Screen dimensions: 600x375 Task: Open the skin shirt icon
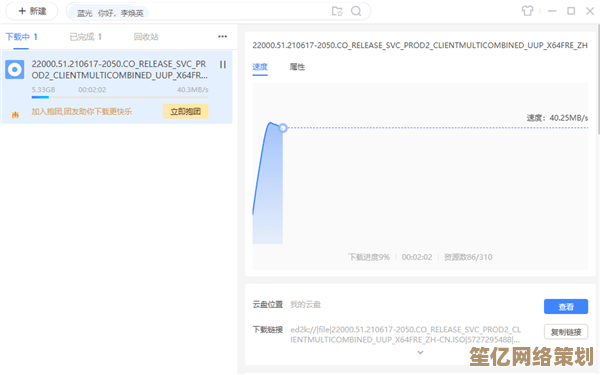pyautogui.click(x=527, y=11)
